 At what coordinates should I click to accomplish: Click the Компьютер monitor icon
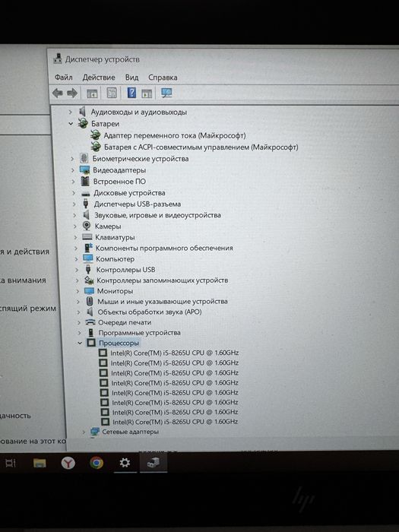pyautogui.click(x=88, y=258)
